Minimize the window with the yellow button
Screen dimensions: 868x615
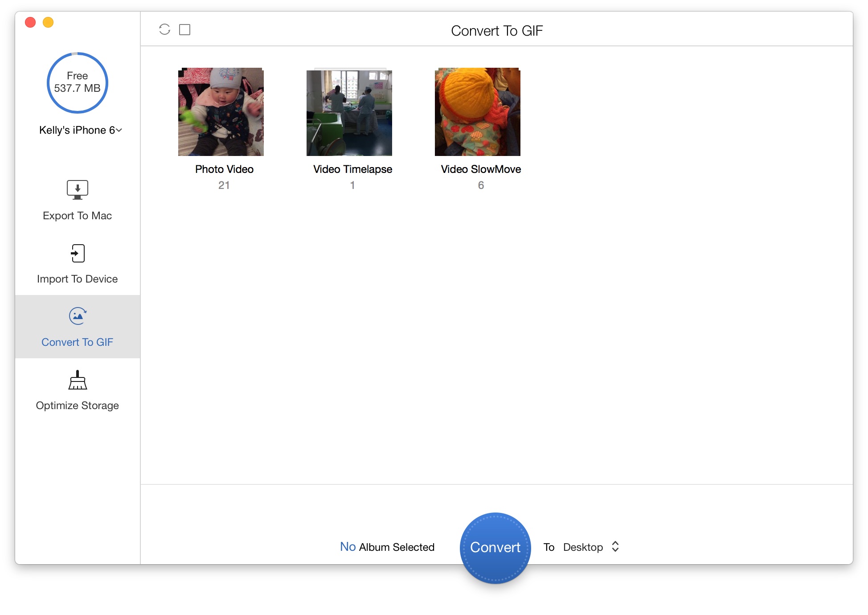[x=48, y=22]
